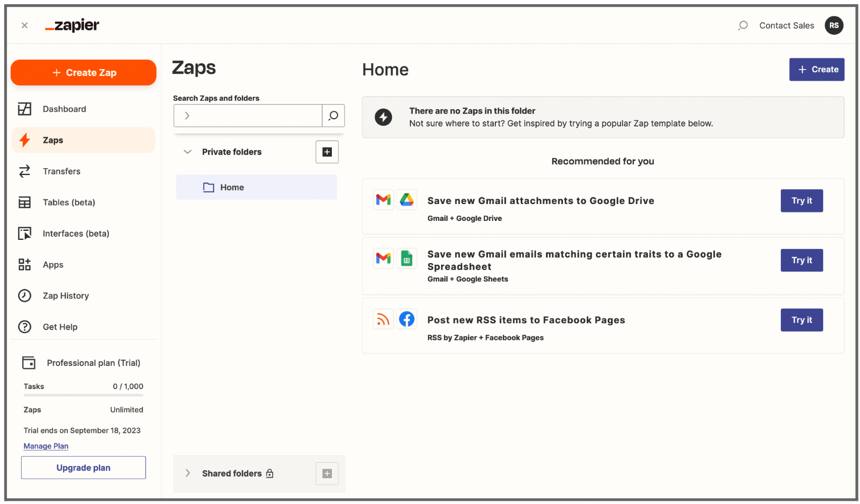Click Contact Sales link

[786, 25]
